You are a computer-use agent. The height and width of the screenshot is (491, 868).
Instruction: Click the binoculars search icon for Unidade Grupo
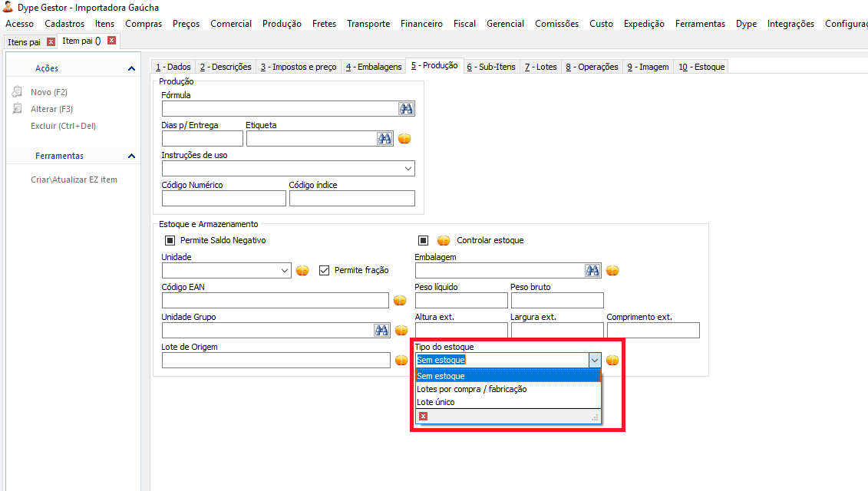tap(381, 330)
